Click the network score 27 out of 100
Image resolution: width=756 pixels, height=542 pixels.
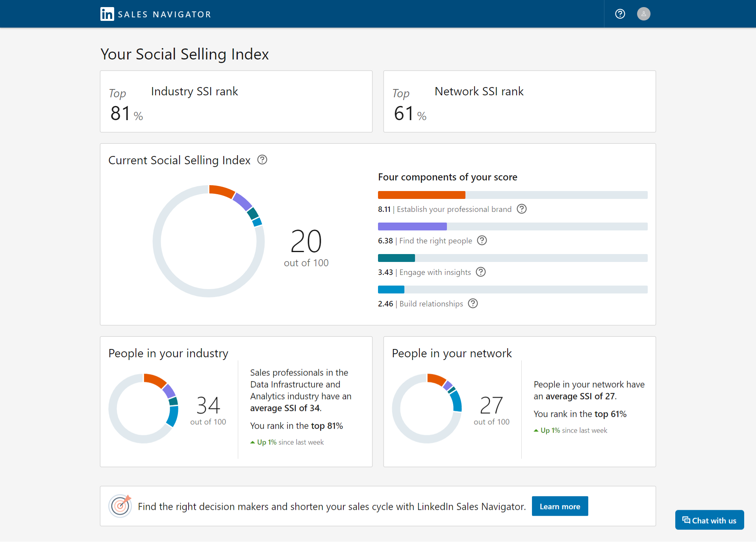click(492, 410)
